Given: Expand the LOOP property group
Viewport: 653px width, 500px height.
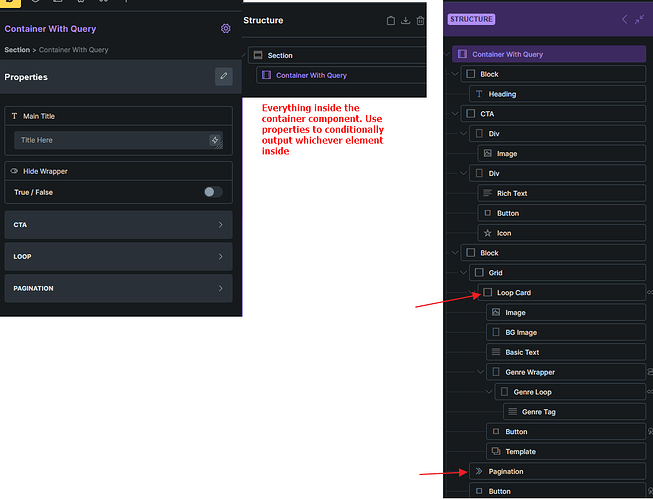Looking at the screenshot, I should coord(118,257).
